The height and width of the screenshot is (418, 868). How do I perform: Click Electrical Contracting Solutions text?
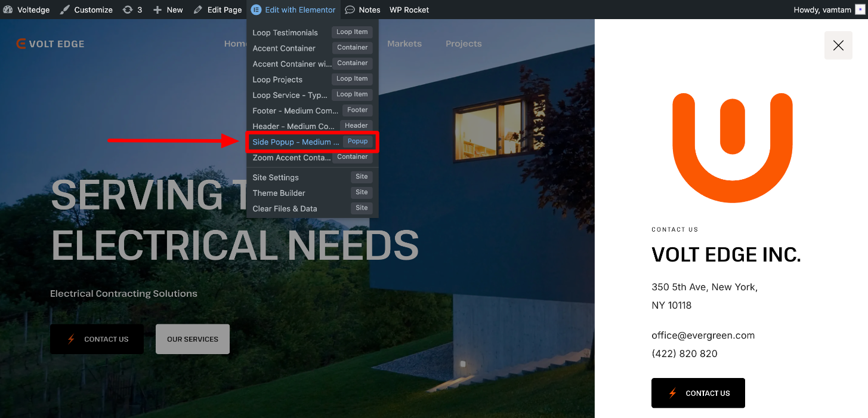(x=123, y=294)
